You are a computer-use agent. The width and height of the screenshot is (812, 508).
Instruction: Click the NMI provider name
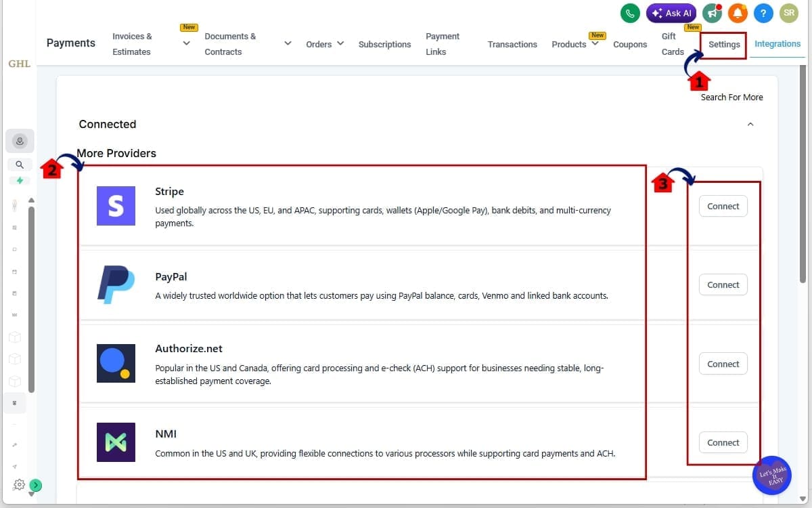[166, 433]
